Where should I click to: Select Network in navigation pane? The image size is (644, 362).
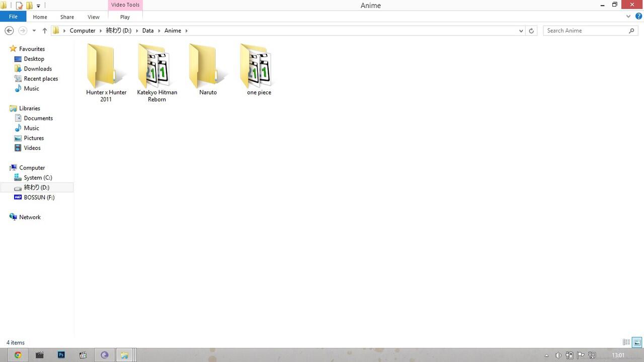tap(30, 217)
